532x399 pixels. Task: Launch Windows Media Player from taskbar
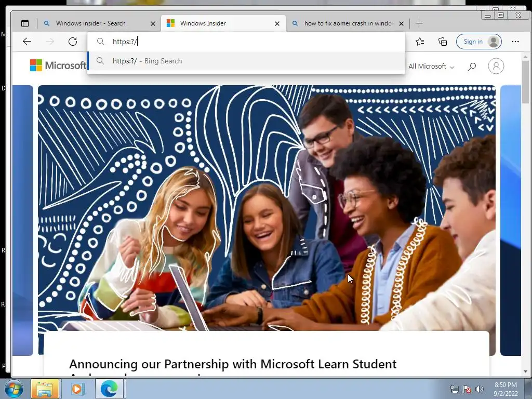point(77,389)
